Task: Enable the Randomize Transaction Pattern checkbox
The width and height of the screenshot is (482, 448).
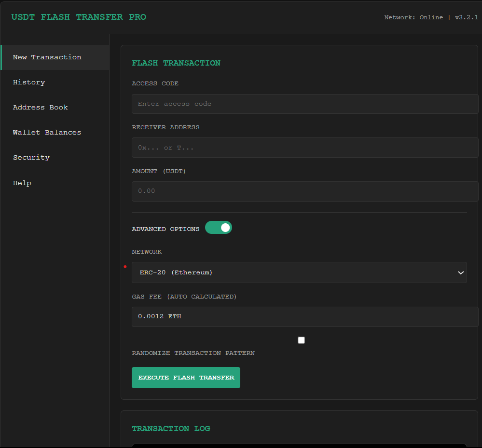Action: coord(302,340)
